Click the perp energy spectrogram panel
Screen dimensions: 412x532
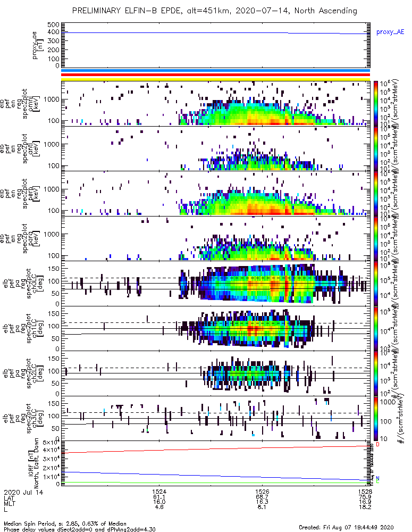tap(215, 194)
